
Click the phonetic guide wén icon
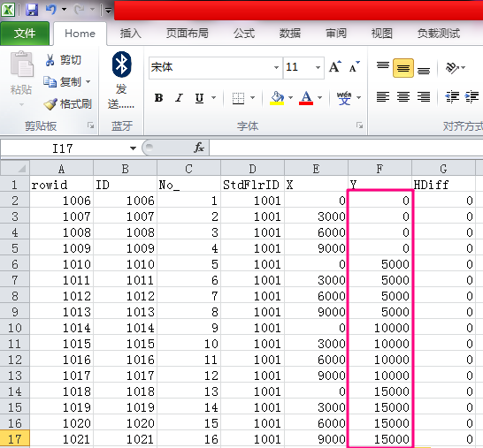pyautogui.click(x=344, y=98)
